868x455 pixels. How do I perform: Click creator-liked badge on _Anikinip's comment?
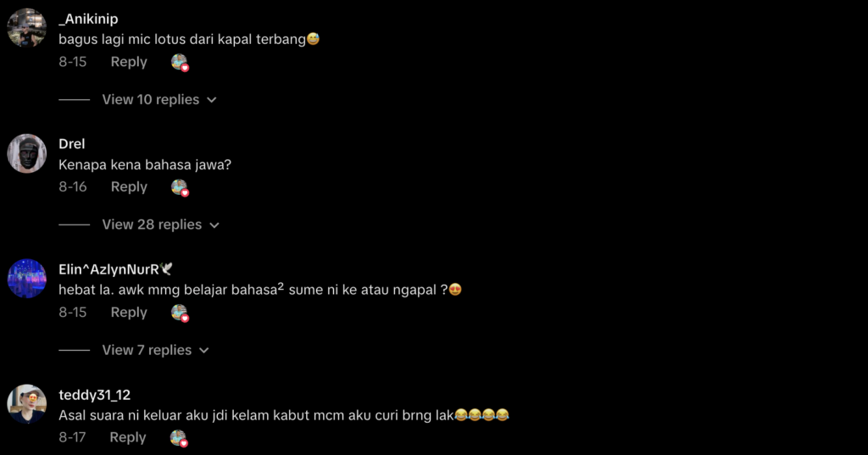pyautogui.click(x=180, y=63)
